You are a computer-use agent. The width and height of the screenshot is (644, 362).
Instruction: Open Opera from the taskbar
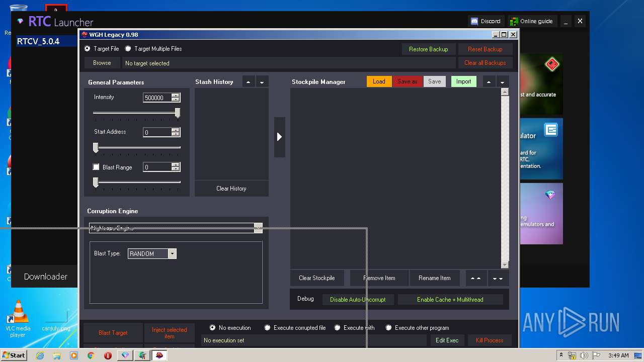click(x=108, y=355)
